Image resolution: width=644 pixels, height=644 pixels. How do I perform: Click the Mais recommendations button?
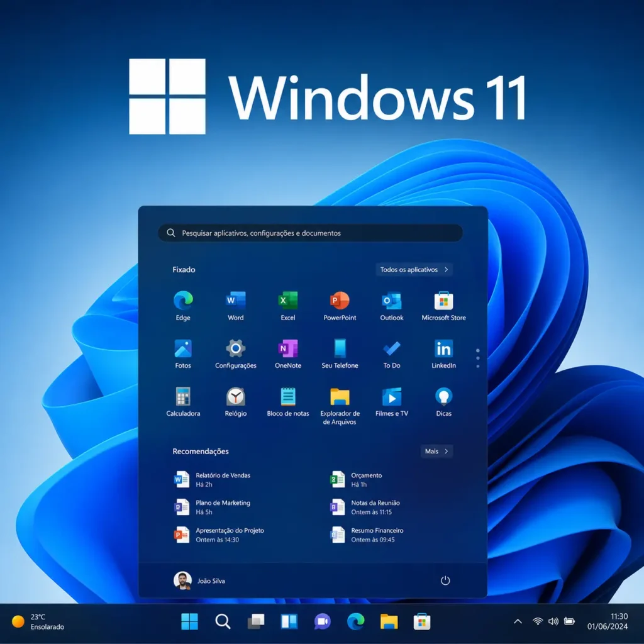pos(436,451)
